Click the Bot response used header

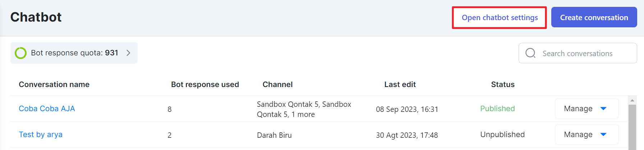pyautogui.click(x=205, y=85)
